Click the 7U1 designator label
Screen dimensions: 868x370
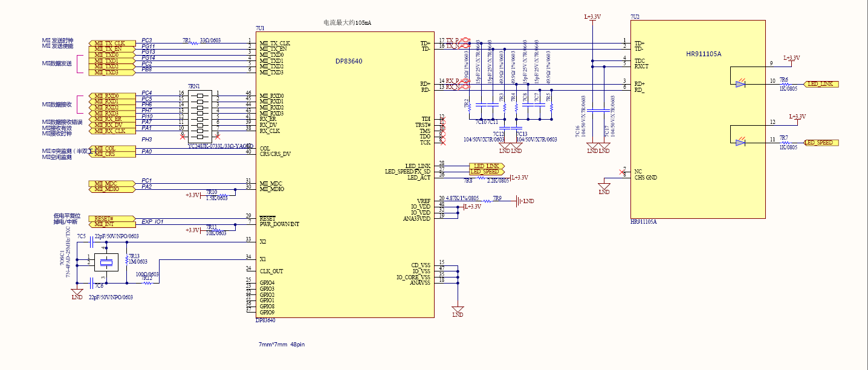tap(259, 28)
